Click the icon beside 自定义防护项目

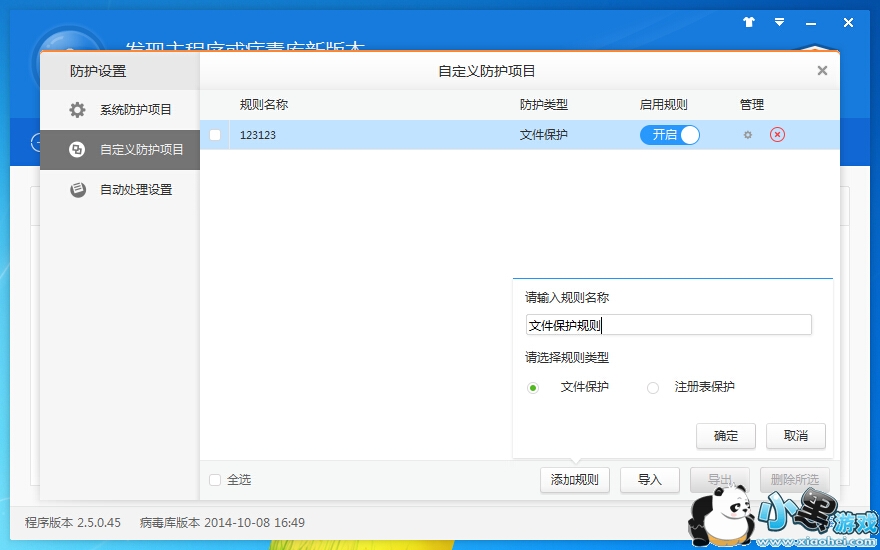77,150
